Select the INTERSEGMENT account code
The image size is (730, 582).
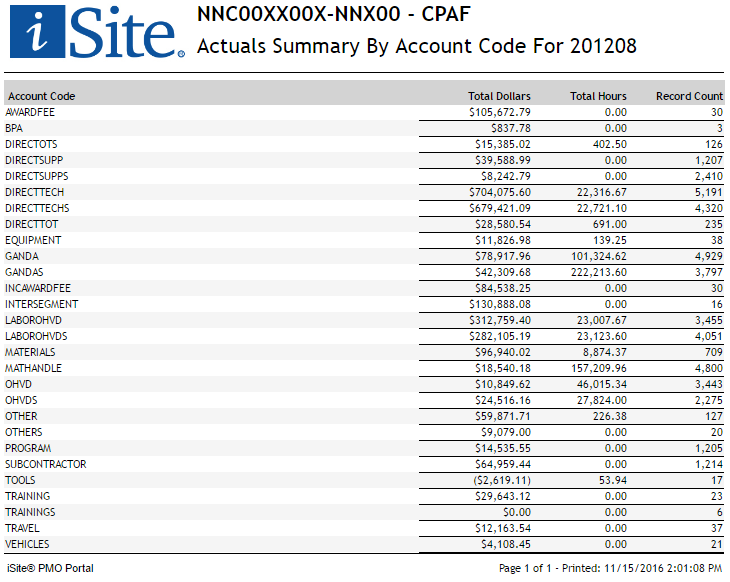click(x=42, y=304)
